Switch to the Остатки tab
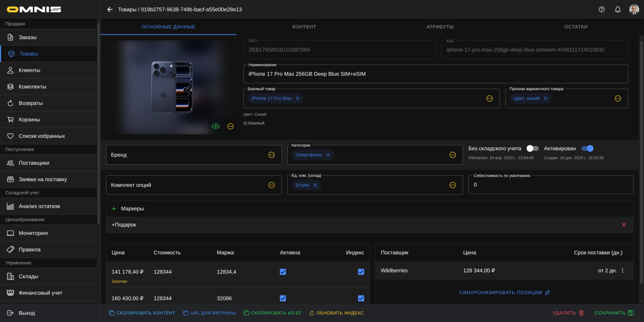The width and height of the screenshot is (644, 322). click(x=576, y=27)
